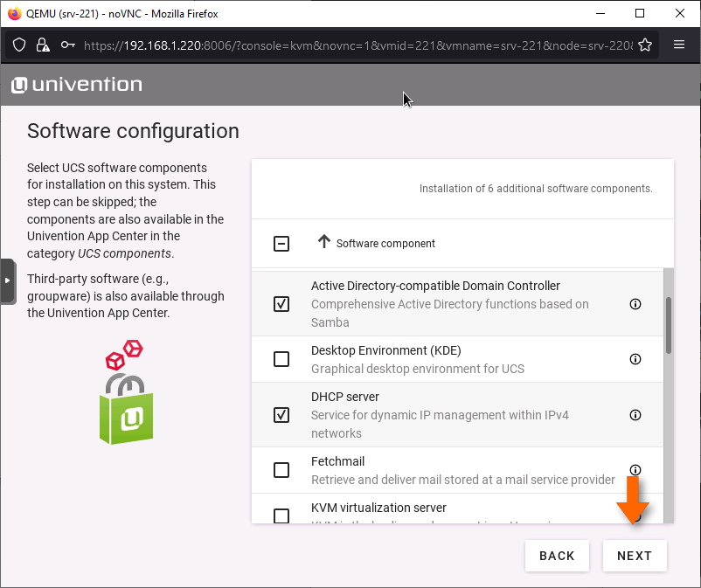Click the key saved-logins icon in address bar
This screenshot has width=701, height=588.
coord(67,45)
